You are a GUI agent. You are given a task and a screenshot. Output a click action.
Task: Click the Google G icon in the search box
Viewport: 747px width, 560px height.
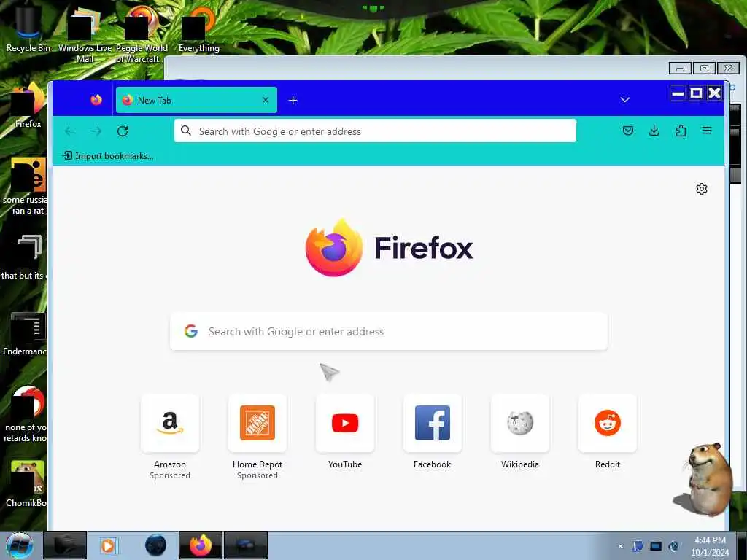[x=191, y=331]
